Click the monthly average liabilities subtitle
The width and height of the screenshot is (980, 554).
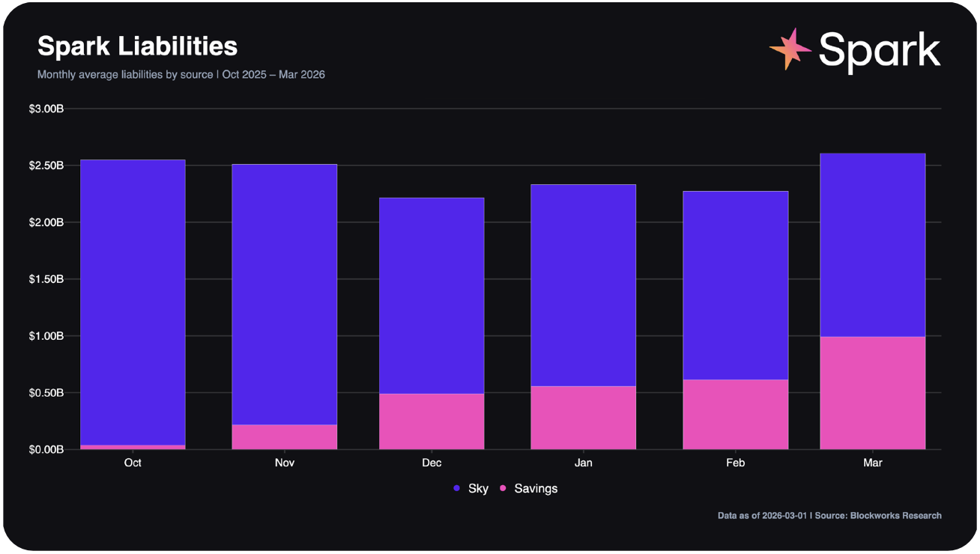click(x=181, y=75)
